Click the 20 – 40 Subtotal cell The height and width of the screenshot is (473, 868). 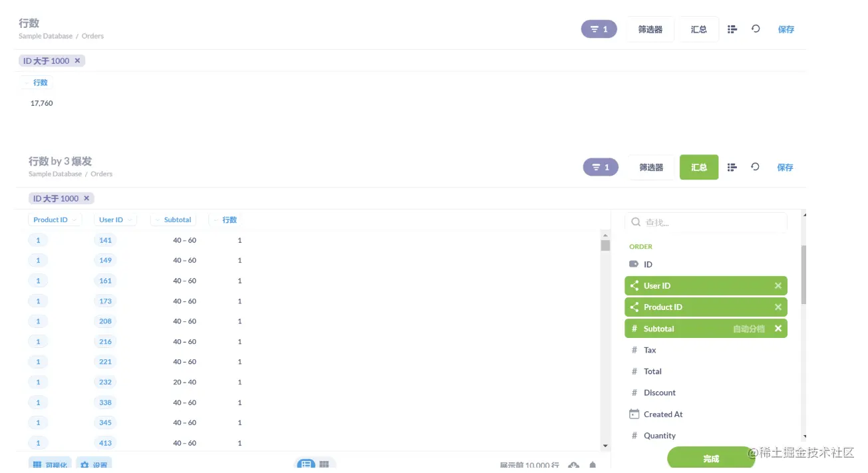point(184,382)
